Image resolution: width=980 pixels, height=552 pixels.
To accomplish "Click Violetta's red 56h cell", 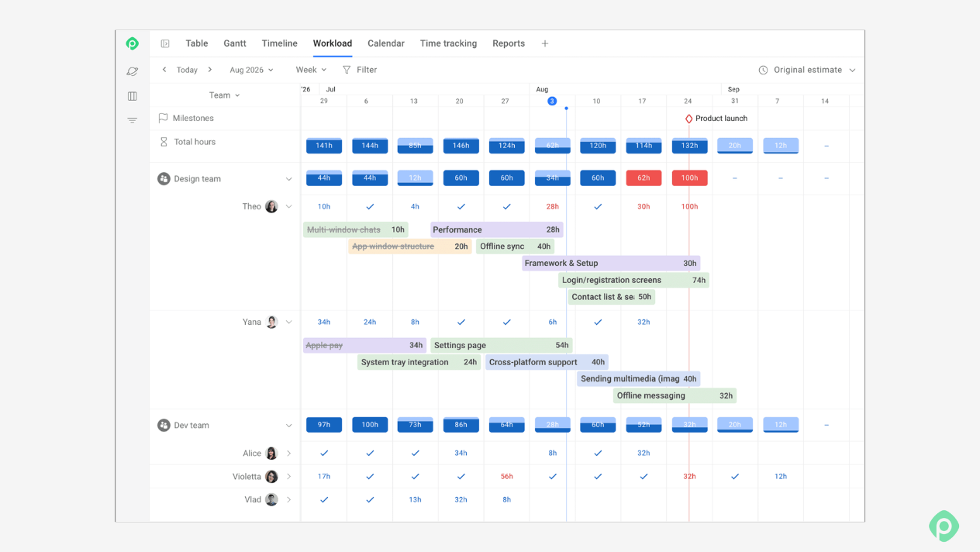I will tap(506, 477).
